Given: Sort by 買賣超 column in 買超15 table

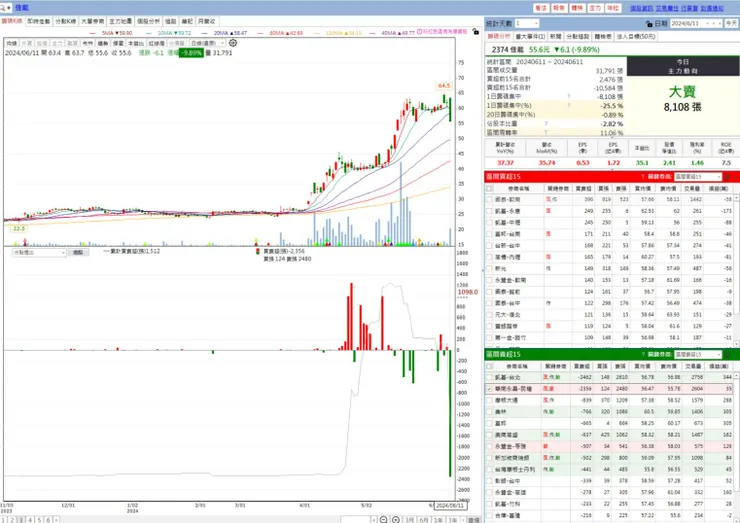Looking at the screenshot, I should pyautogui.click(x=583, y=188).
